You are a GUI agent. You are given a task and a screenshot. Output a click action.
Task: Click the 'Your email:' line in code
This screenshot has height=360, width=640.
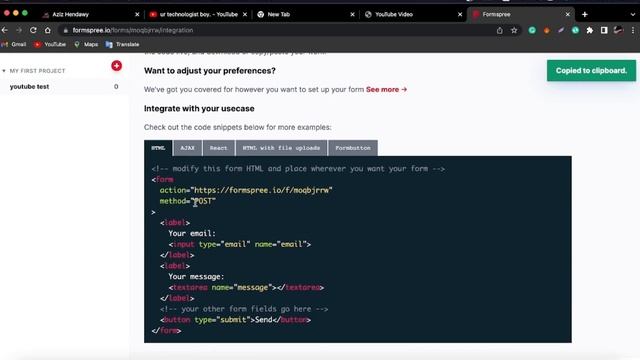coord(192,233)
